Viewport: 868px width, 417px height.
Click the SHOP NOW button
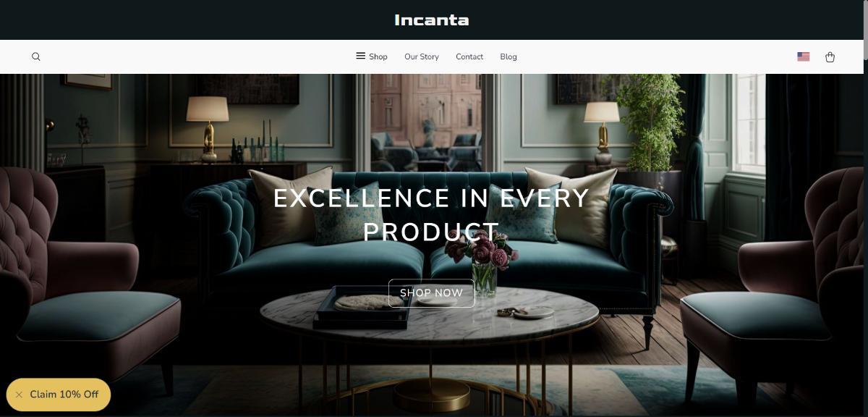click(432, 293)
